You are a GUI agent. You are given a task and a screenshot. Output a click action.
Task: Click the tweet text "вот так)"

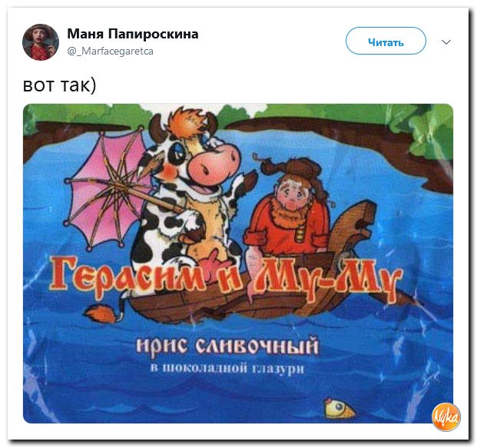[x=59, y=85]
